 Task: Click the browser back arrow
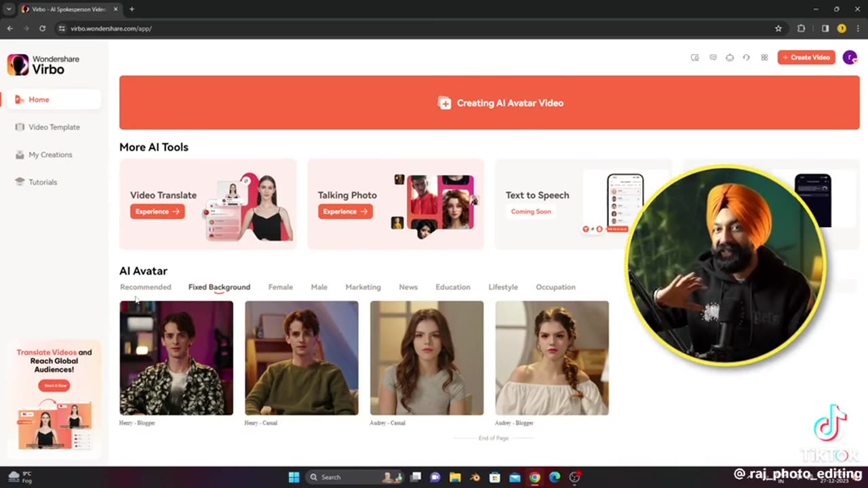[x=9, y=28]
